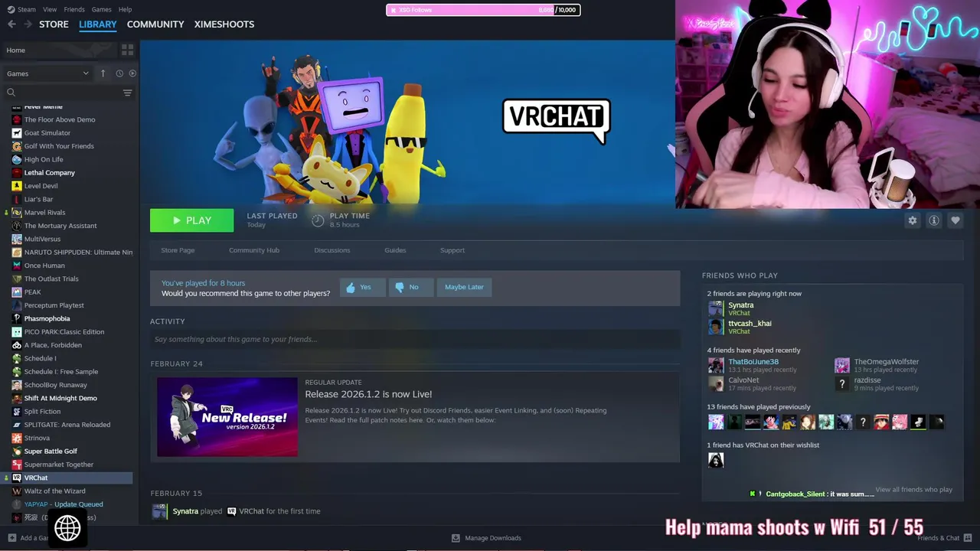Click the Phasmophobia game icon
Viewport: 980px width, 551px height.
(17, 318)
